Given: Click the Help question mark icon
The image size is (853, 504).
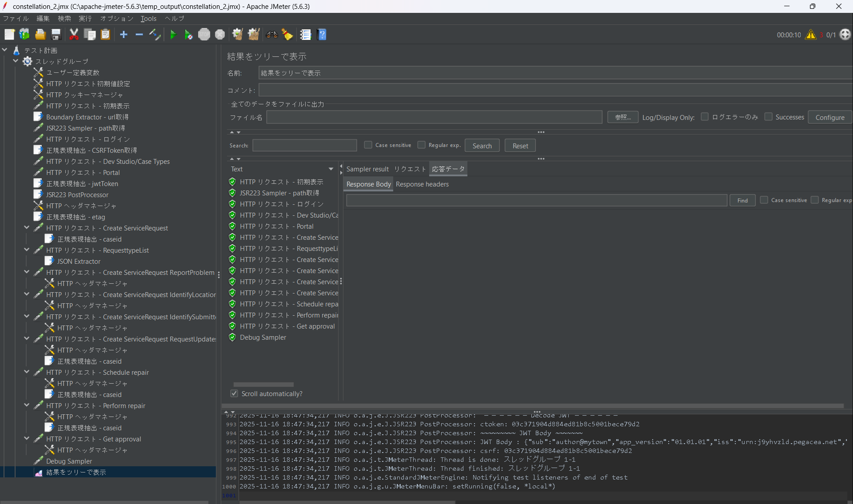Looking at the screenshot, I should click(x=322, y=35).
